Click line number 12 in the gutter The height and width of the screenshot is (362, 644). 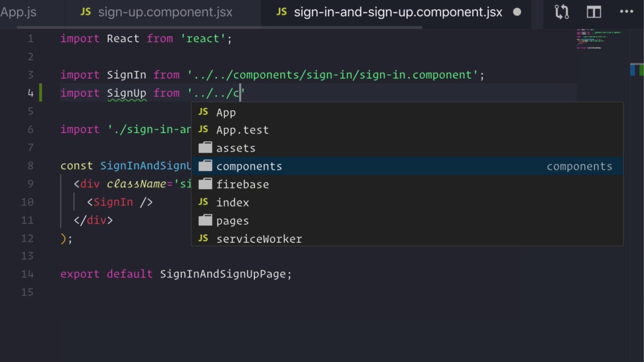[x=28, y=238]
